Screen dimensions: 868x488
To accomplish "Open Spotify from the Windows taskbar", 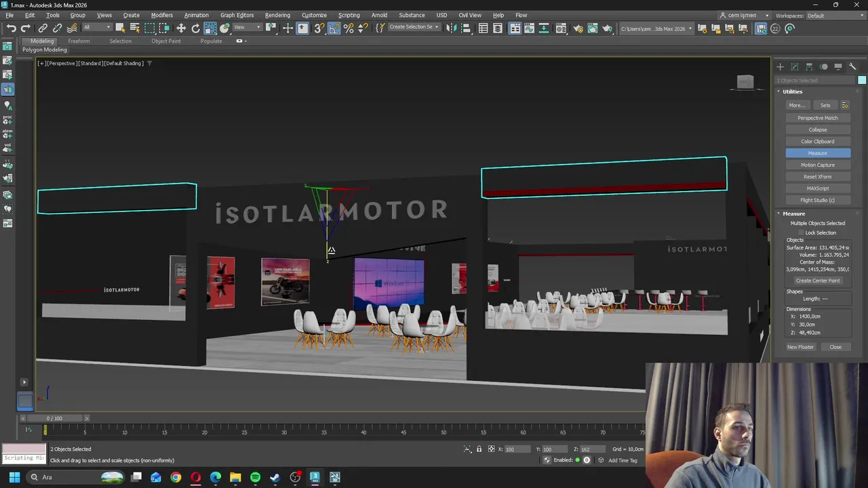I will point(255,477).
